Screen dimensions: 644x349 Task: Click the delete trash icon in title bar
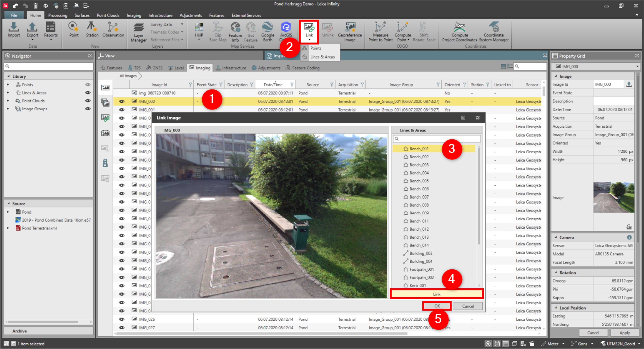point(35,5)
